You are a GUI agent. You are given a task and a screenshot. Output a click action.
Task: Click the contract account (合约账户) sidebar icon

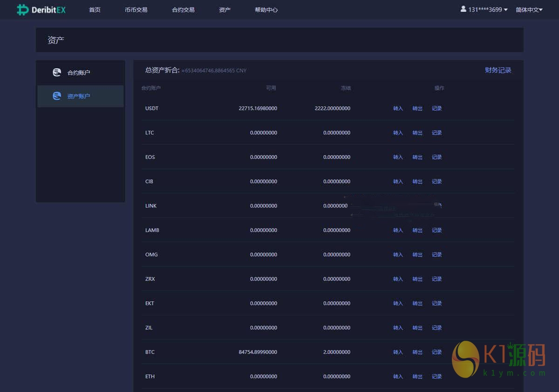(x=57, y=73)
